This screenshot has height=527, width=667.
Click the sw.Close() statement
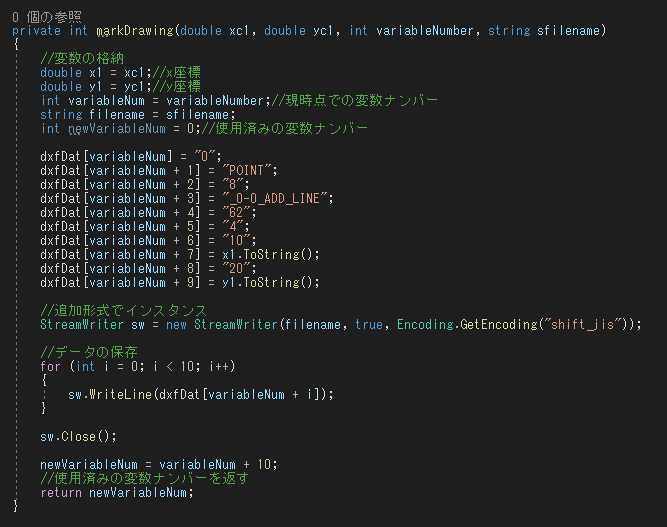78,437
